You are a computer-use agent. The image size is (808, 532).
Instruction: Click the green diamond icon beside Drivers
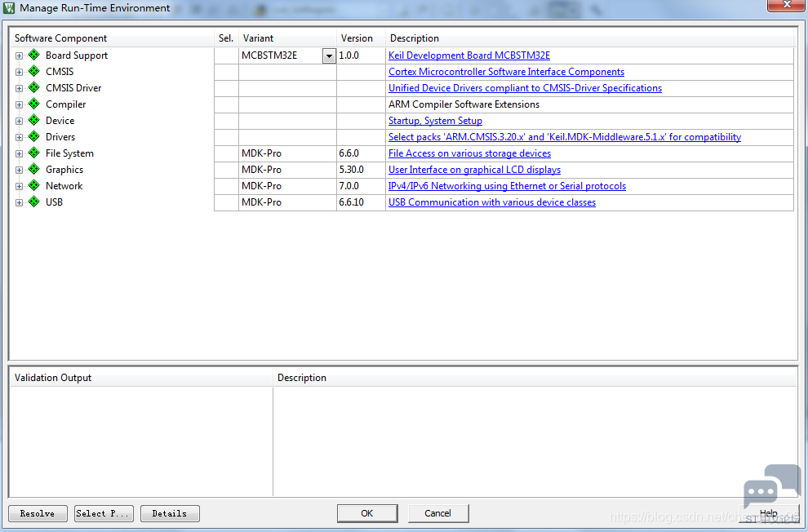click(34, 136)
